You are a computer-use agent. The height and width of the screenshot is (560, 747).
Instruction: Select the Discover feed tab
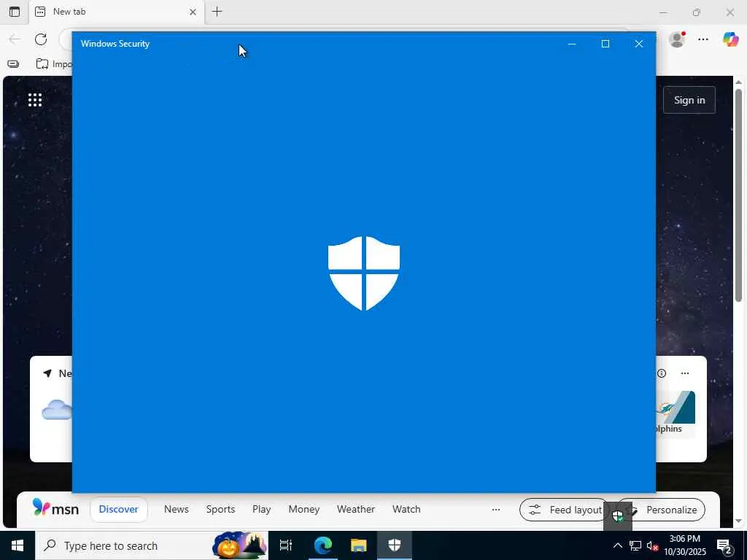pos(119,509)
